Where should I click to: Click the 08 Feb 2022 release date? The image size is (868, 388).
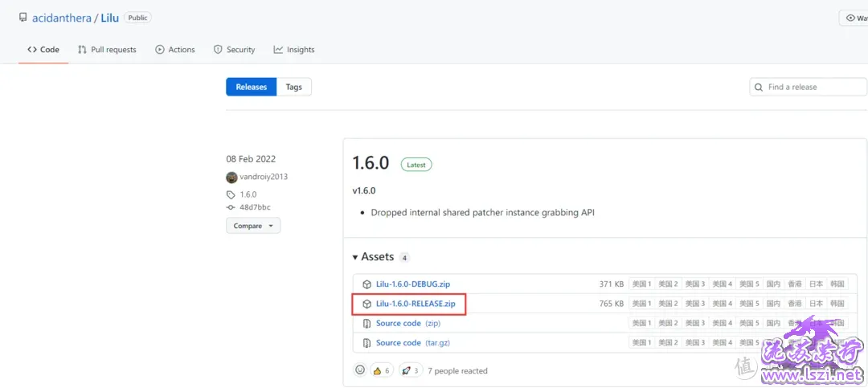tap(251, 159)
